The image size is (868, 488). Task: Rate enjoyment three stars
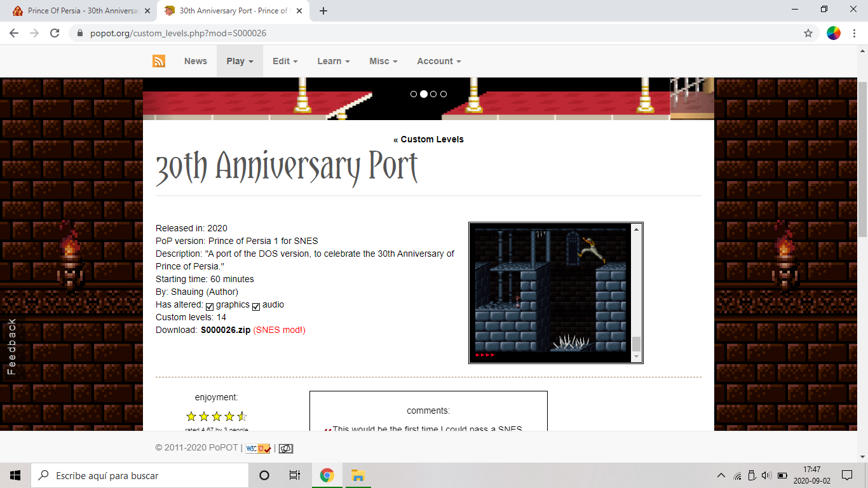coord(217,417)
